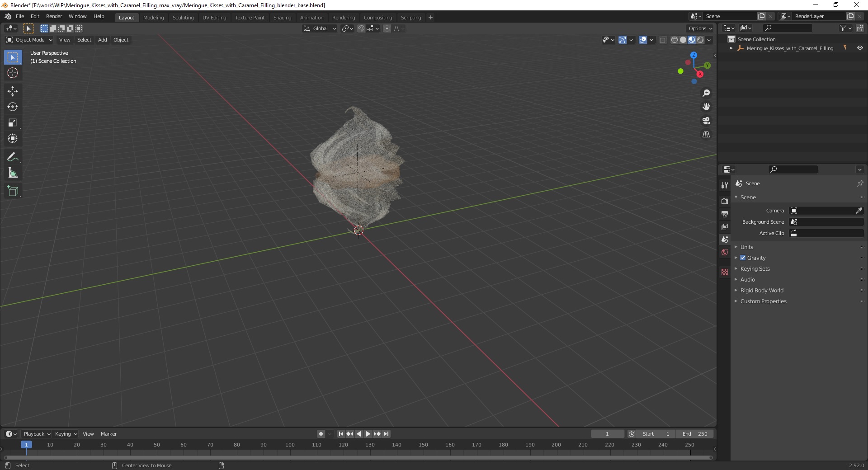Select the Select Box tool
Screen dimensions: 868x470
point(13,57)
